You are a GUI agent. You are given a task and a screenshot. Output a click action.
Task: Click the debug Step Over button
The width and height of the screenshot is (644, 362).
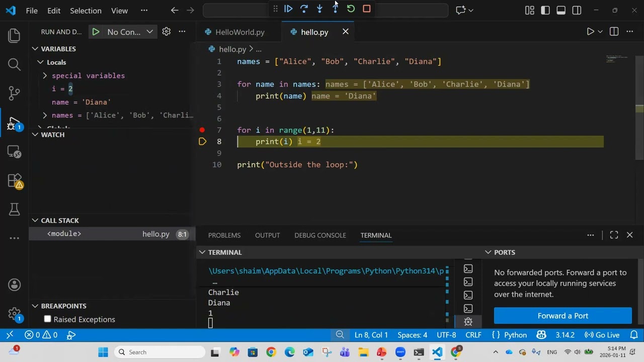point(304,9)
